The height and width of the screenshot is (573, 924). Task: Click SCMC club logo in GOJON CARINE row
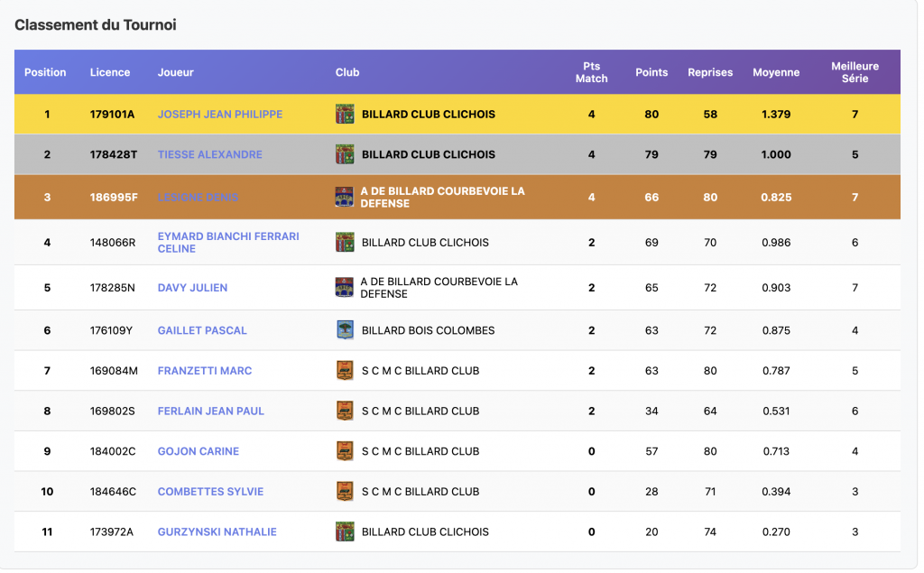click(345, 451)
